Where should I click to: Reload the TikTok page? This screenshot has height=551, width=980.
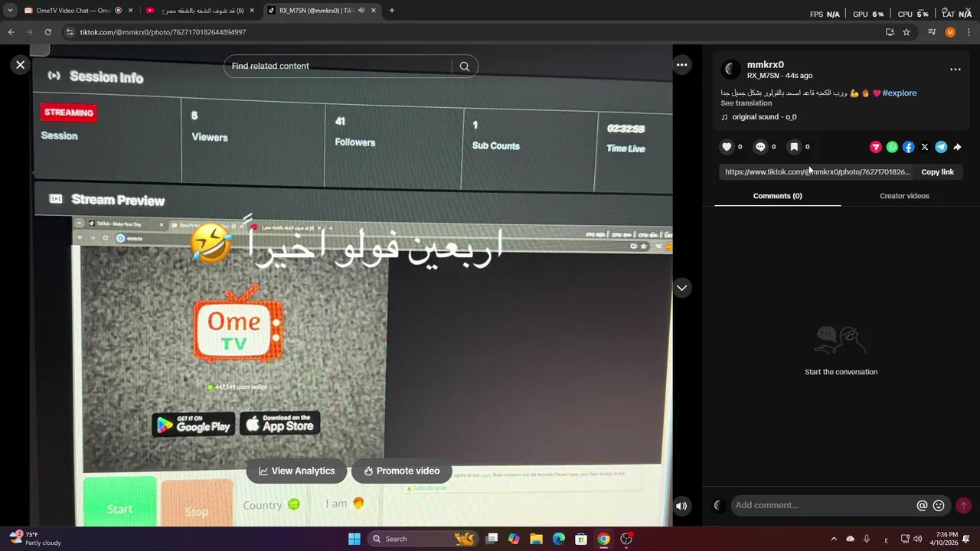47,32
